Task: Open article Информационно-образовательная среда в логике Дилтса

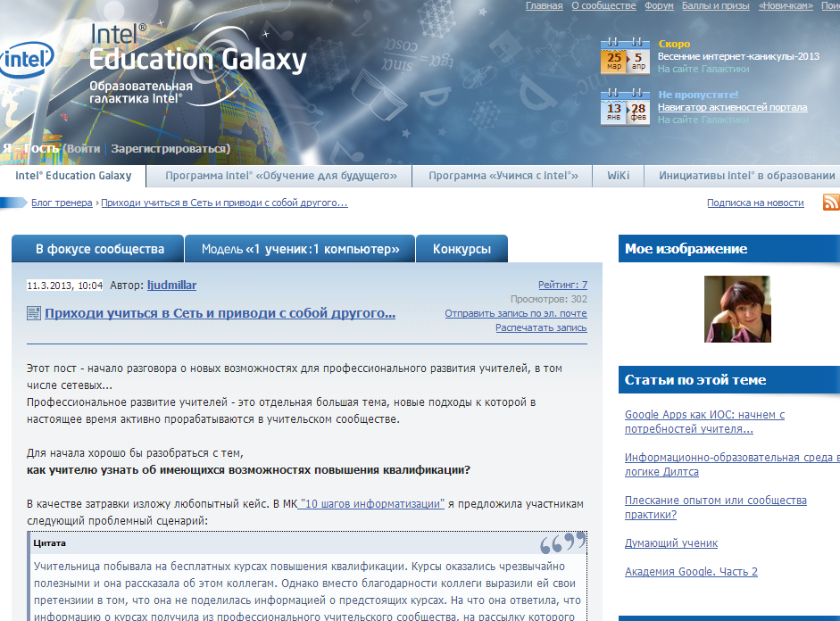Action: [732, 465]
